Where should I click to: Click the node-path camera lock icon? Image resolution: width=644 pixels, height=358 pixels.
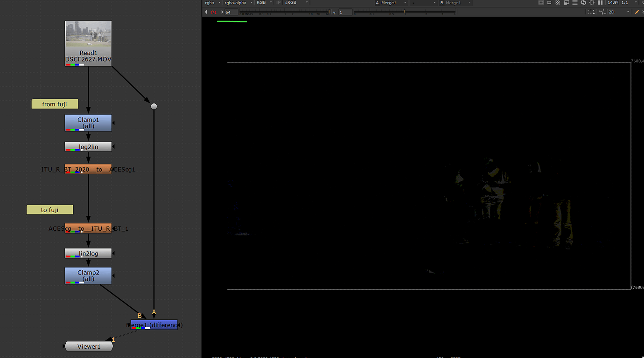(602, 12)
